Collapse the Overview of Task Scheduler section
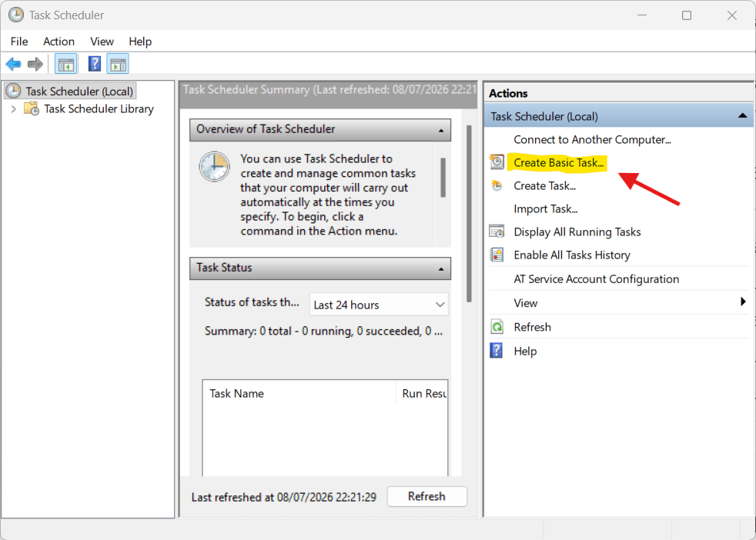 pyautogui.click(x=440, y=131)
